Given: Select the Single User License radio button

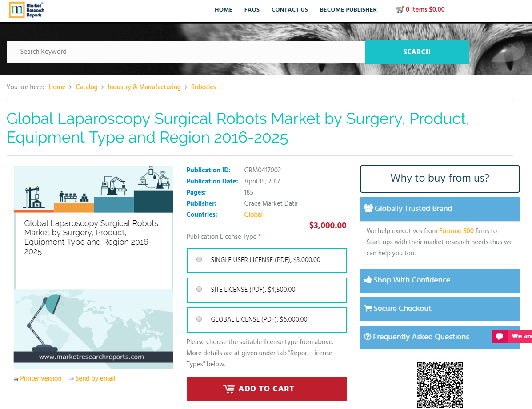Looking at the screenshot, I should tap(199, 259).
